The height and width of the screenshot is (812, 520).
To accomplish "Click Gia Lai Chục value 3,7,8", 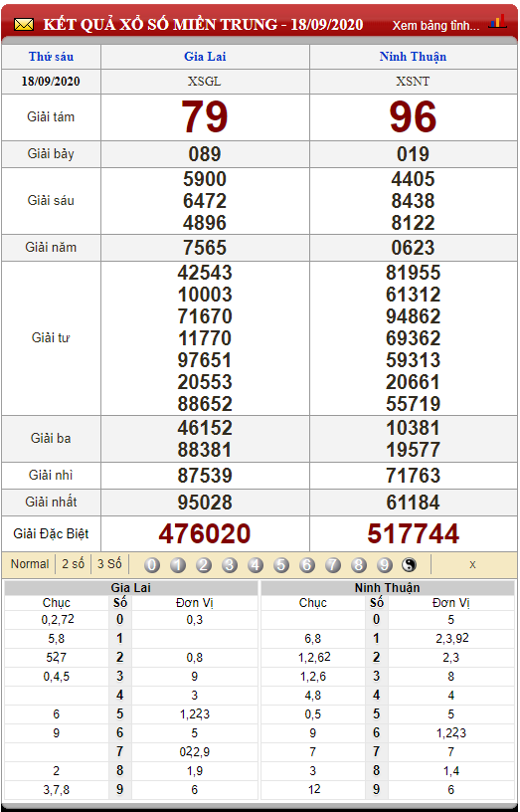I will 57,790.
